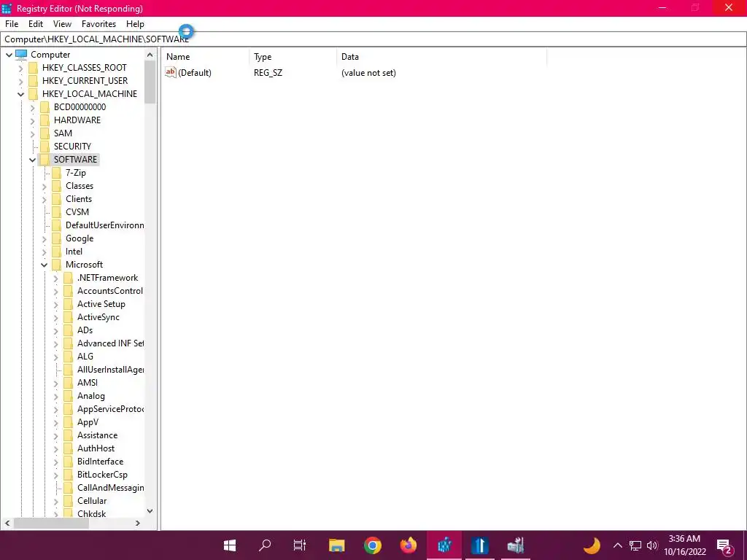Click the HKEY_CURRENT_USER folder icon

[x=33, y=80]
